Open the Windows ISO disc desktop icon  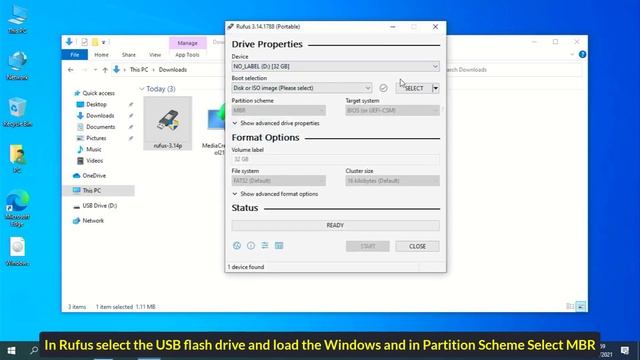click(x=17, y=251)
